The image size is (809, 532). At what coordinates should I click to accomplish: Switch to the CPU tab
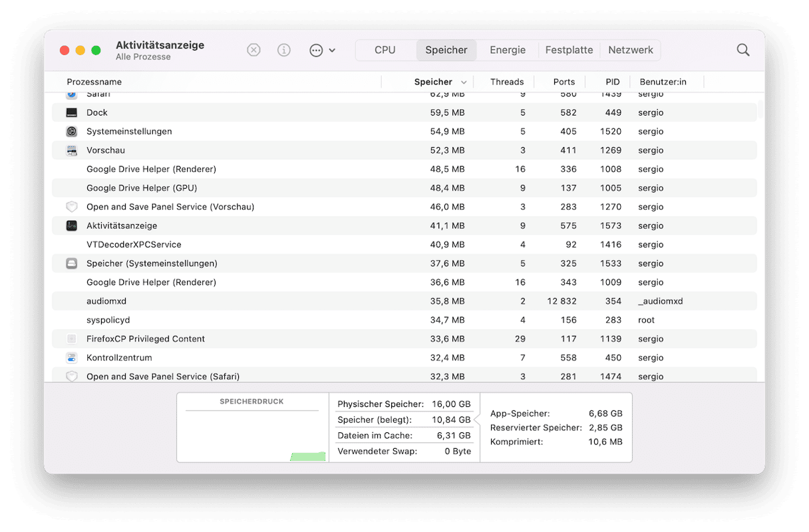pos(385,50)
